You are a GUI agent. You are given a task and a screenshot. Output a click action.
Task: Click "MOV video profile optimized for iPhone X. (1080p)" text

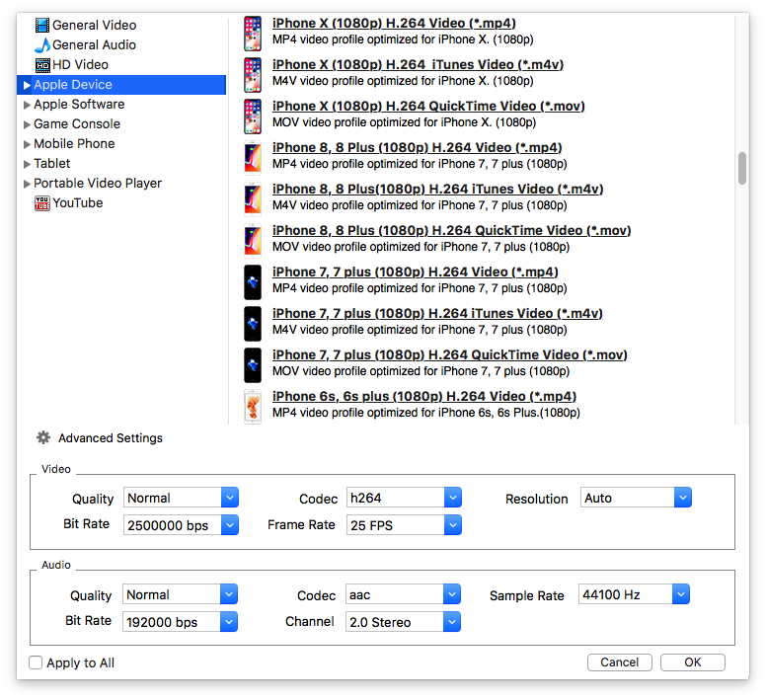point(404,122)
